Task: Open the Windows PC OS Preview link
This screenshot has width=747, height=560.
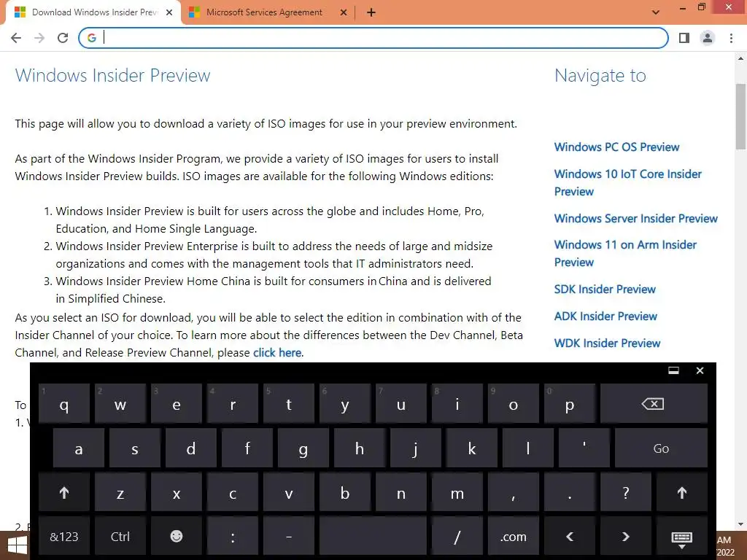Action: pos(616,147)
